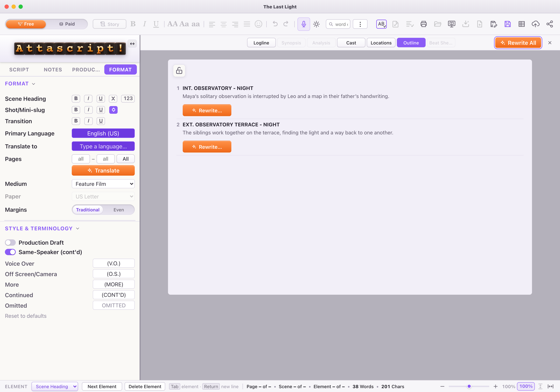Justify text in toolbar
This screenshot has height=392, width=560.
coord(247,24)
